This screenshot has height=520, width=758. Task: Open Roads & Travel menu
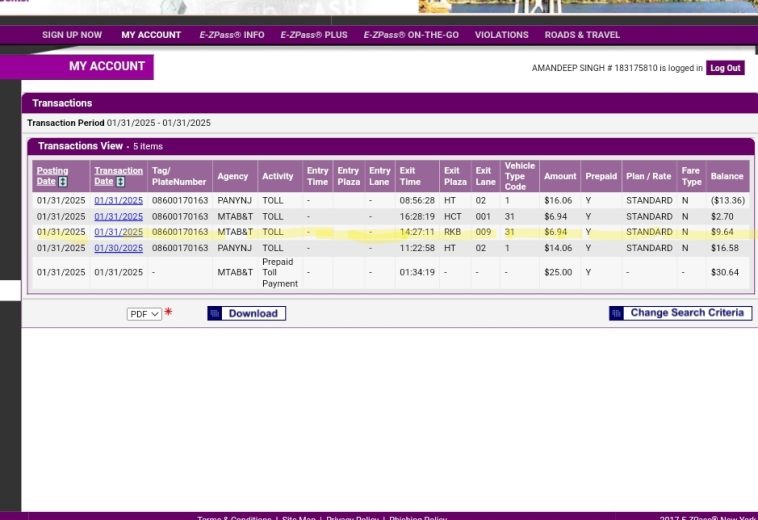pos(582,35)
